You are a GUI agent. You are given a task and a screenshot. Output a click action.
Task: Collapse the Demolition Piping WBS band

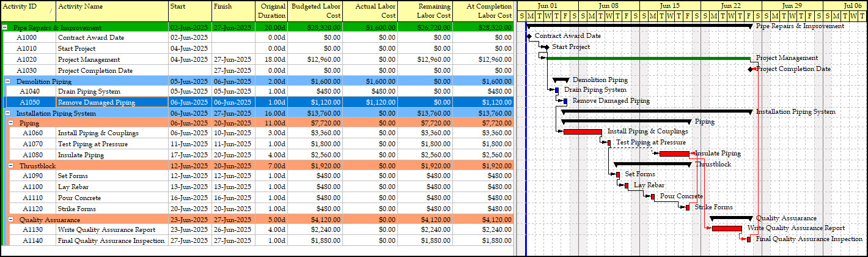point(8,81)
